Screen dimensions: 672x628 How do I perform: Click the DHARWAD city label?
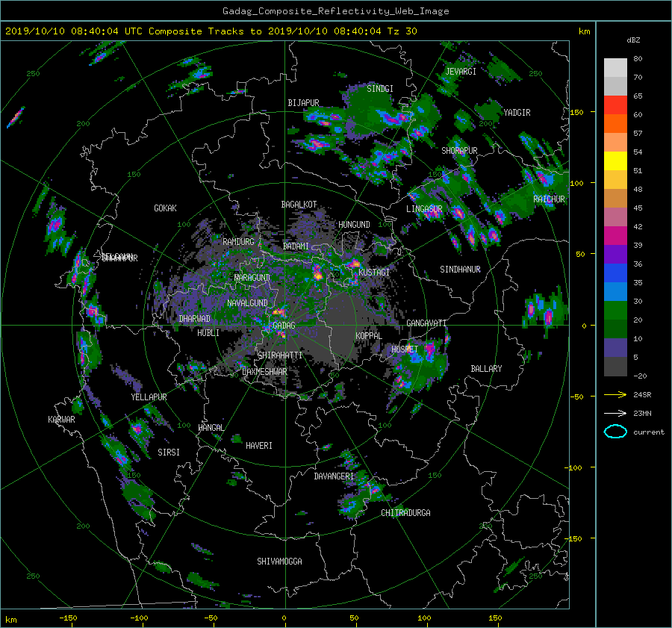194,319
